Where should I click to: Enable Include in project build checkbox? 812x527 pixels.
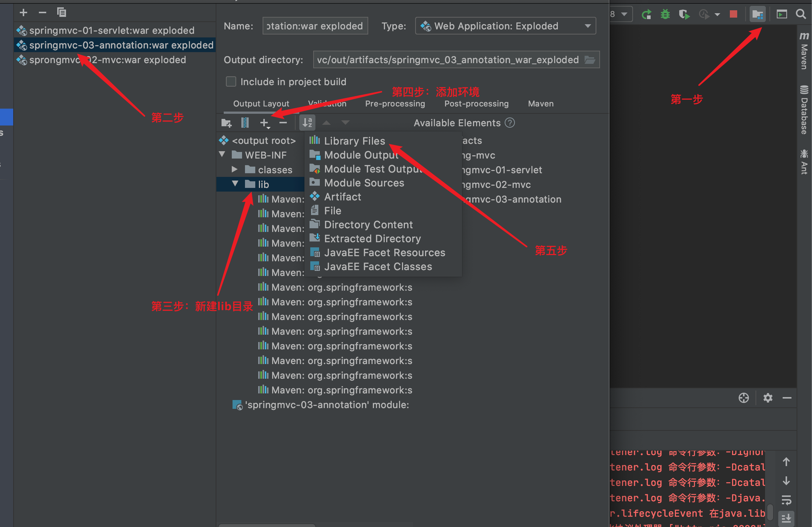(x=231, y=81)
